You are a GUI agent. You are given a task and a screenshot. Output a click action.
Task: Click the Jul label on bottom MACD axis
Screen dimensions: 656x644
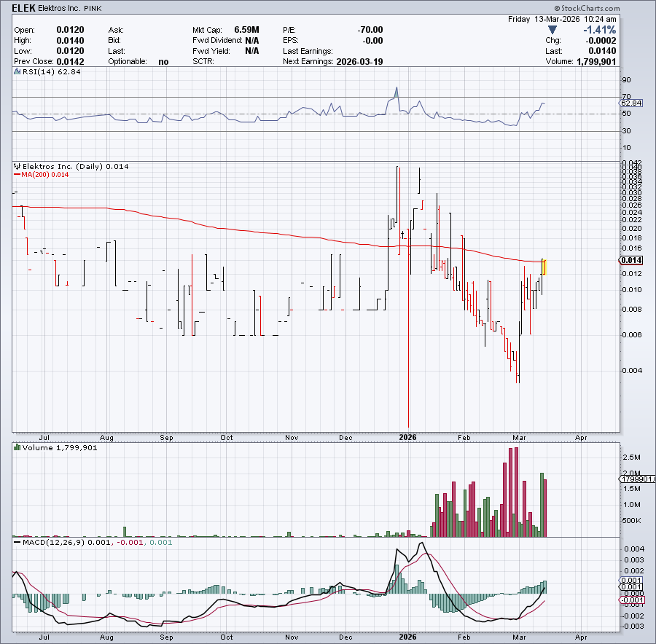coord(44,637)
